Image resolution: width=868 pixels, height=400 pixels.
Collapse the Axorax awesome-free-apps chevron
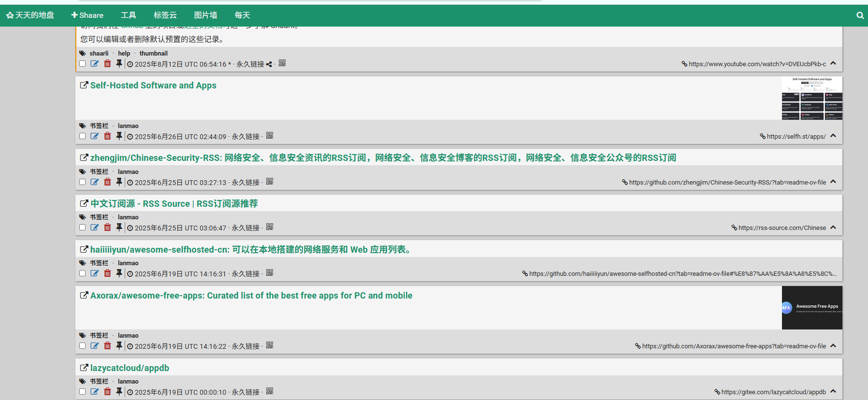coord(833,345)
